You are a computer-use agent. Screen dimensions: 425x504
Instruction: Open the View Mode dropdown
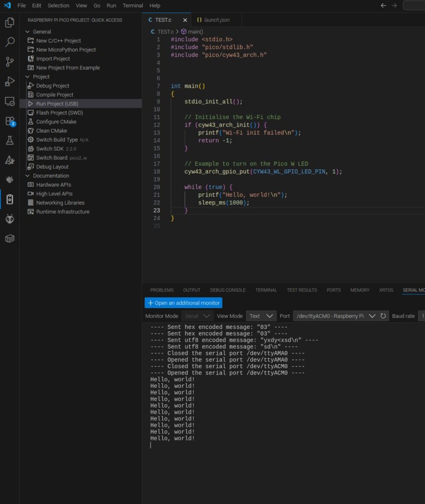261,316
